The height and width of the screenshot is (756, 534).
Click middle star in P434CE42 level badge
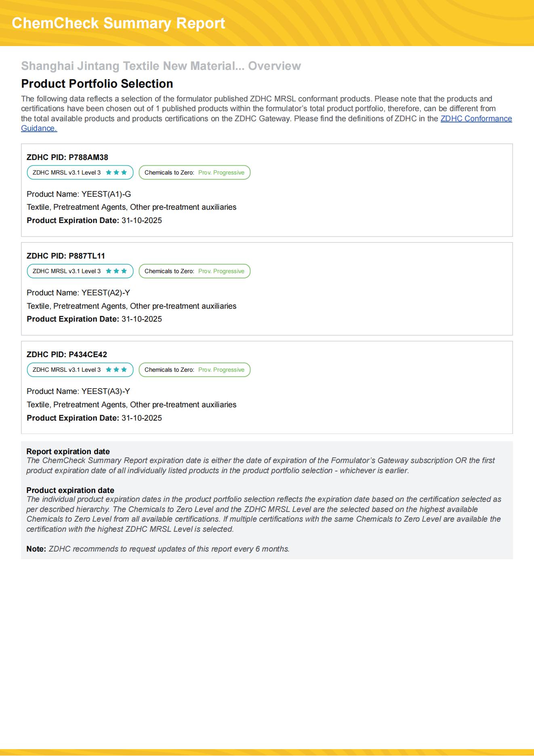(116, 370)
